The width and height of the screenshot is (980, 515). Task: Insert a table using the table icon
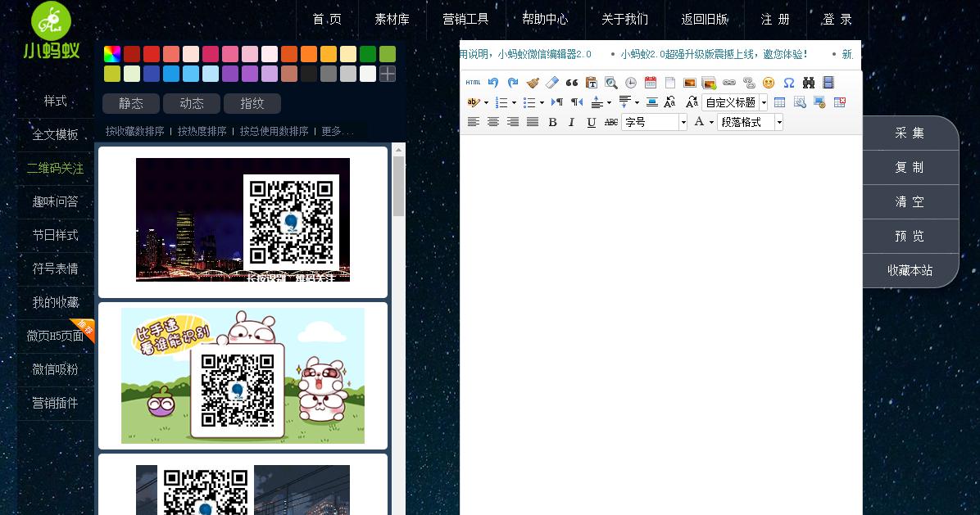(x=778, y=102)
